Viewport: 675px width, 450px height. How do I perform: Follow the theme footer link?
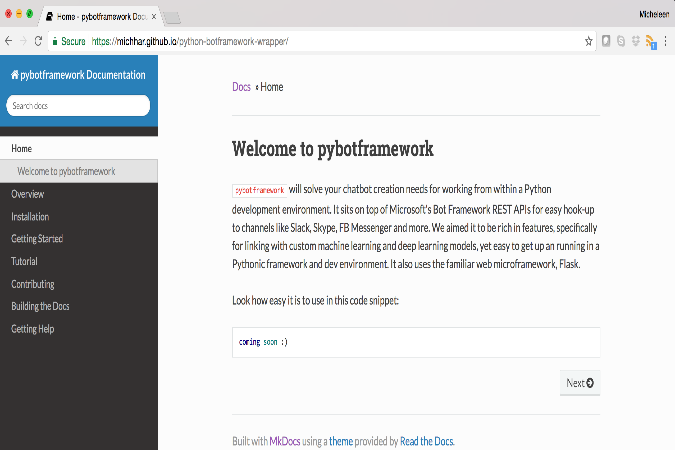(x=341, y=441)
